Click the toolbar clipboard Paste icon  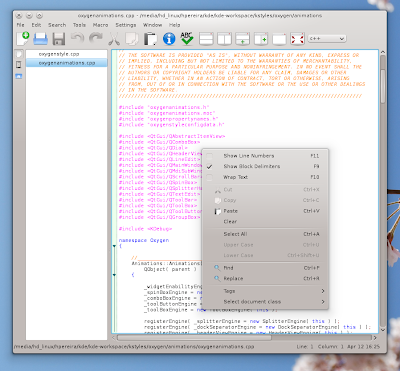[150, 39]
